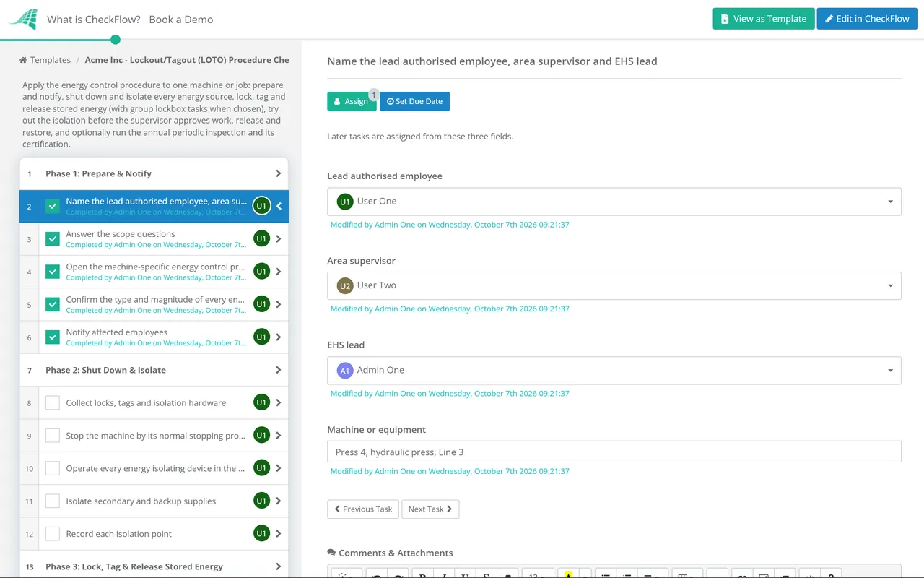
Task: Open the 'Book a Demo' link
Action: click(x=181, y=20)
